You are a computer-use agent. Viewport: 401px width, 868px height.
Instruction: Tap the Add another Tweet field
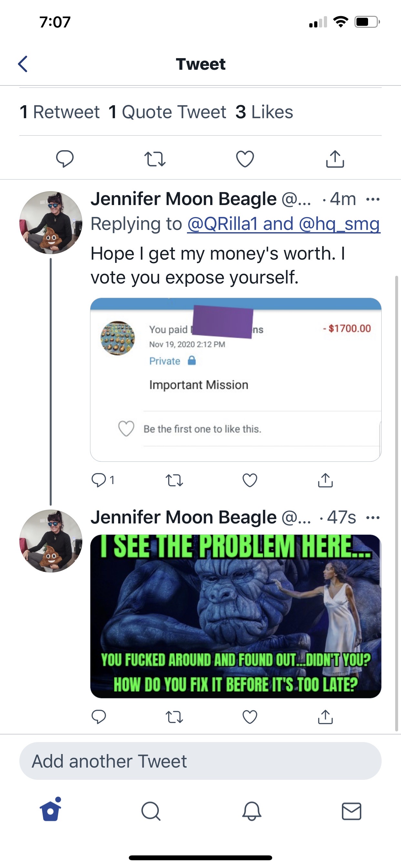tap(200, 761)
